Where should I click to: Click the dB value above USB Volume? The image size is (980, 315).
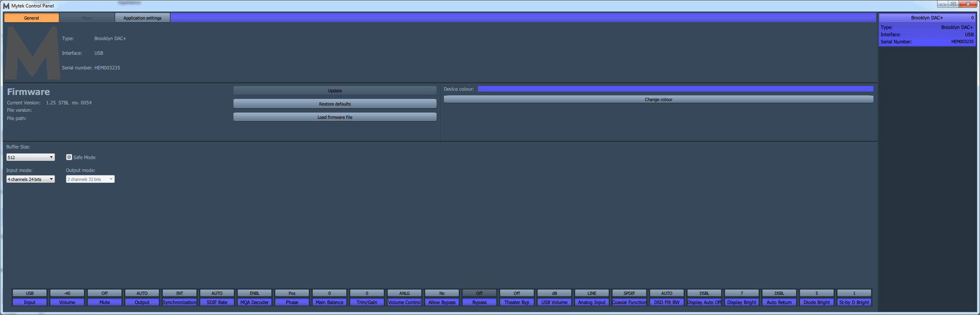555,293
